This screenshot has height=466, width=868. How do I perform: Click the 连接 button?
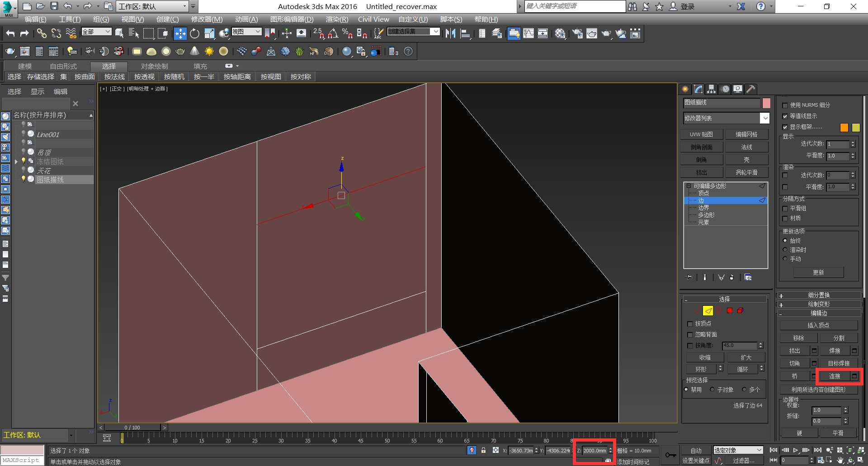[833, 376]
